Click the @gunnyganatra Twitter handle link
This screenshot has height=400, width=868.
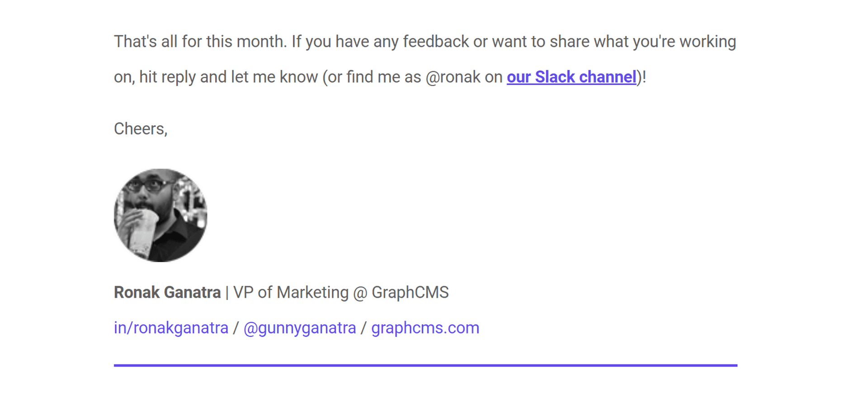300,328
